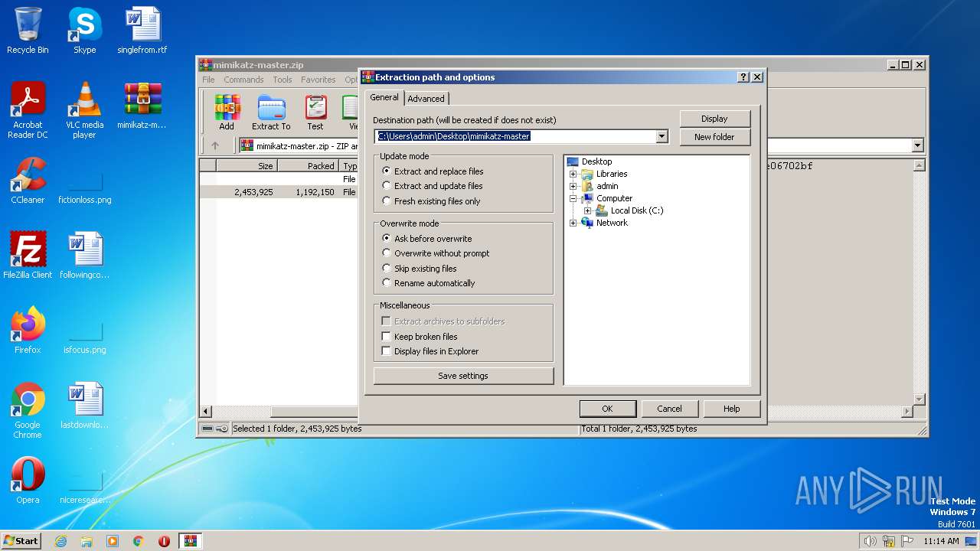Select Fresh existing files only

(431, 201)
